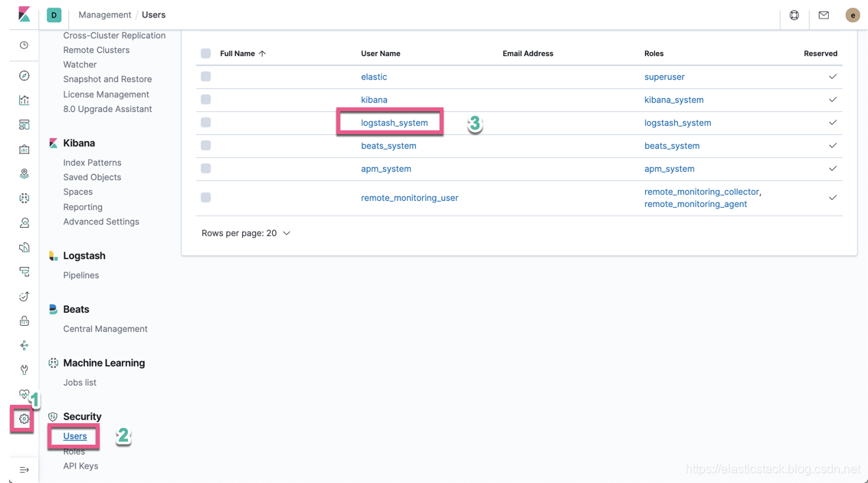This screenshot has height=483, width=868.
Task: Check the box for apm_system user
Action: point(206,169)
